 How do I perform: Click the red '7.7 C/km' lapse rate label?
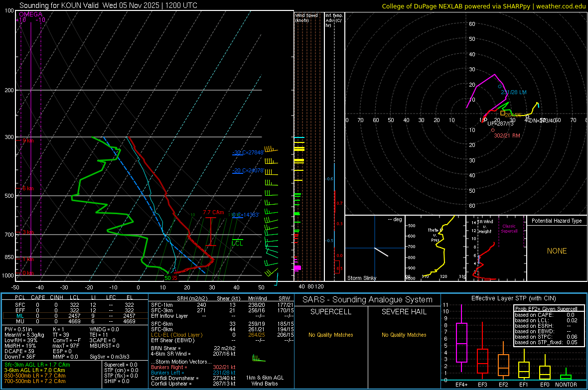point(213,212)
